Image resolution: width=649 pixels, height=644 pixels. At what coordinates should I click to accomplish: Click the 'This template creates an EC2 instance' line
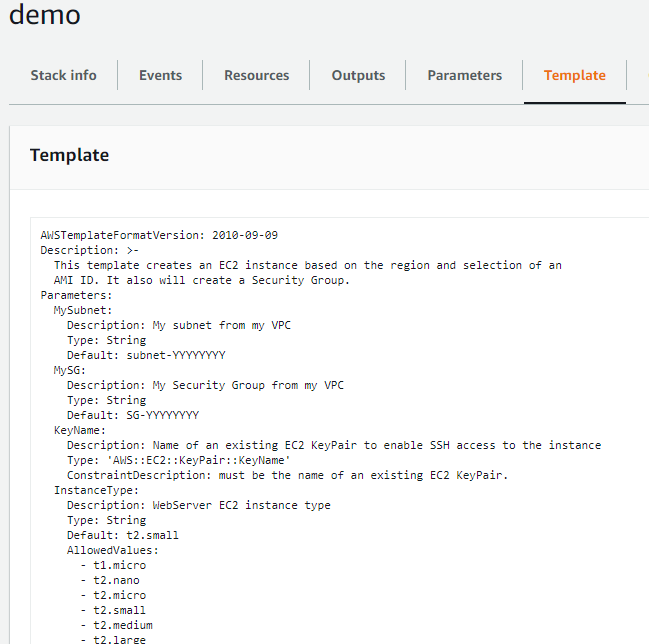tap(308, 265)
